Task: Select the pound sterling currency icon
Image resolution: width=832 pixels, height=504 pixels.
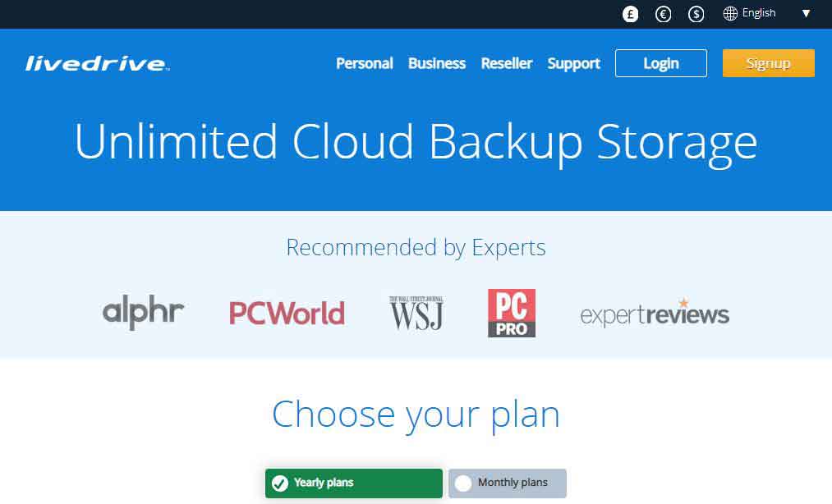Action: pos(630,14)
